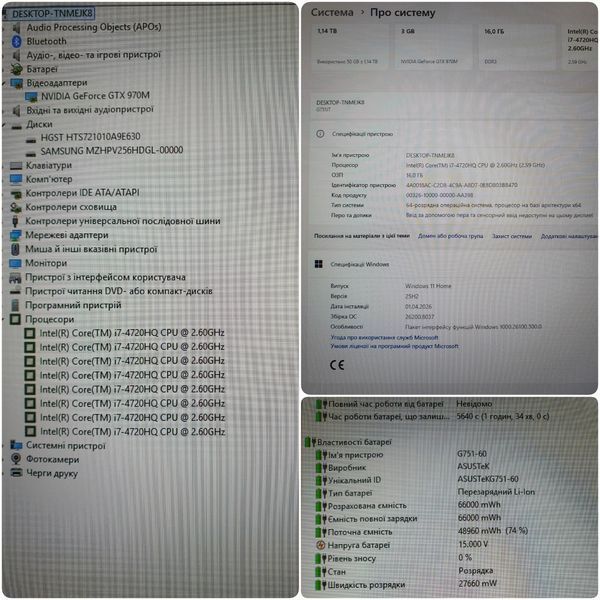Click the info icon beside Специфікації пристрою
The width and height of the screenshot is (600, 600).
pyautogui.click(x=320, y=134)
